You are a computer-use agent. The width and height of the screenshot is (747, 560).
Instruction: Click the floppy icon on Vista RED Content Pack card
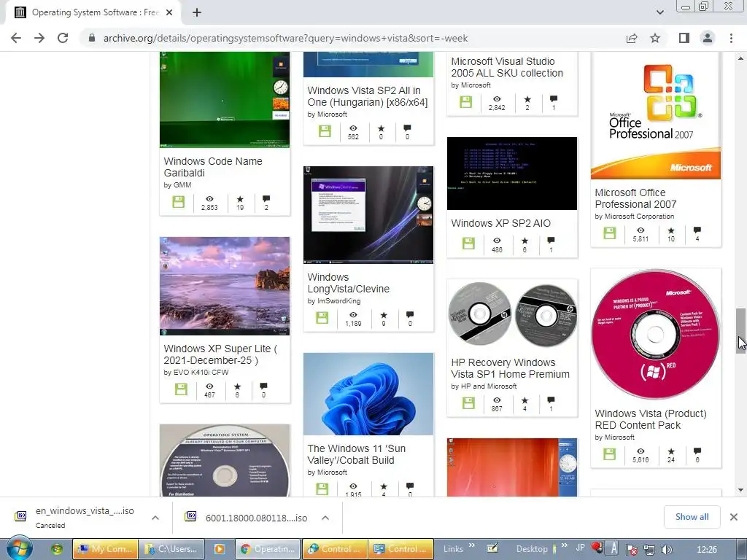click(610, 454)
